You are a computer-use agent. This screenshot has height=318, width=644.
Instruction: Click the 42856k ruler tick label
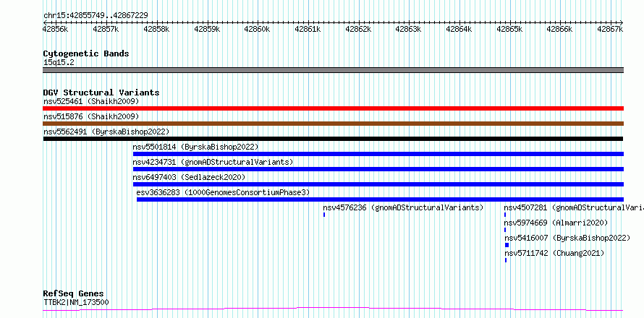coord(56,29)
